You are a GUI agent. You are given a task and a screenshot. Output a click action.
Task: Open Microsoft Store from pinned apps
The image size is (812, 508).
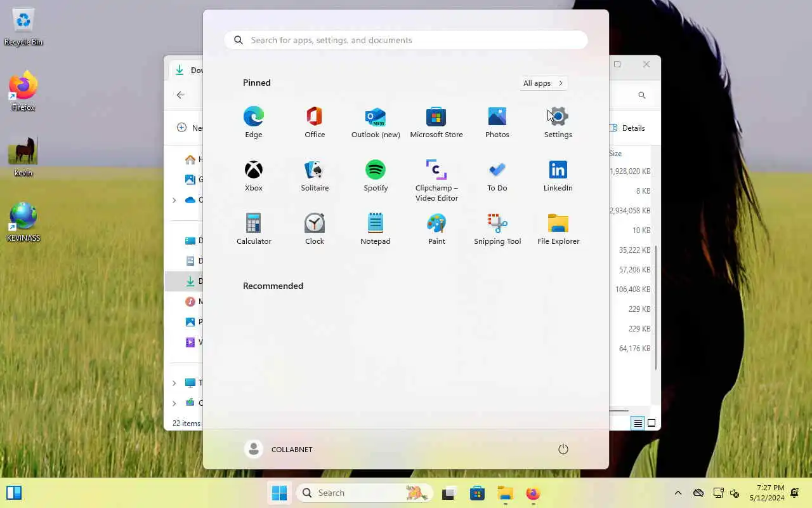pos(436,122)
